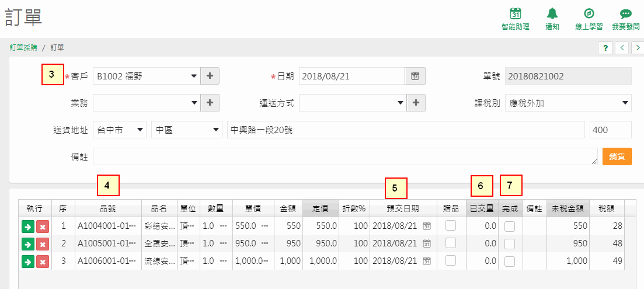Image resolution: width=644 pixels, height=289 pixels.
Task: Click the 預交日期 column header
Action: click(403, 208)
